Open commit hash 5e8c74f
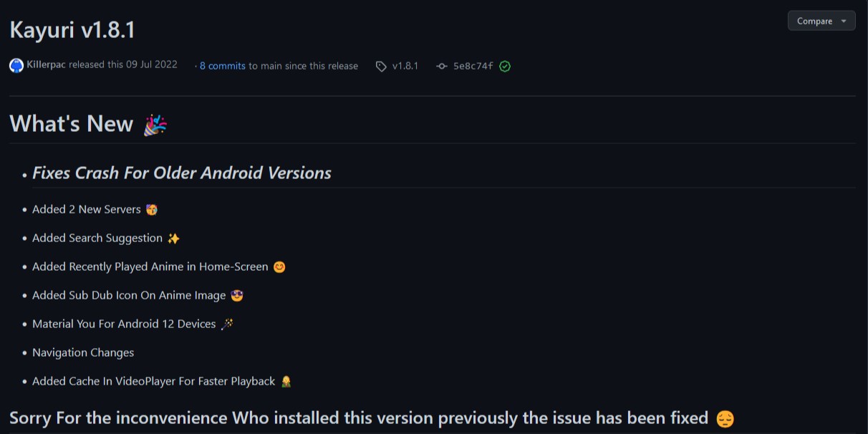Screen dimensions: 868x434 click(x=473, y=66)
